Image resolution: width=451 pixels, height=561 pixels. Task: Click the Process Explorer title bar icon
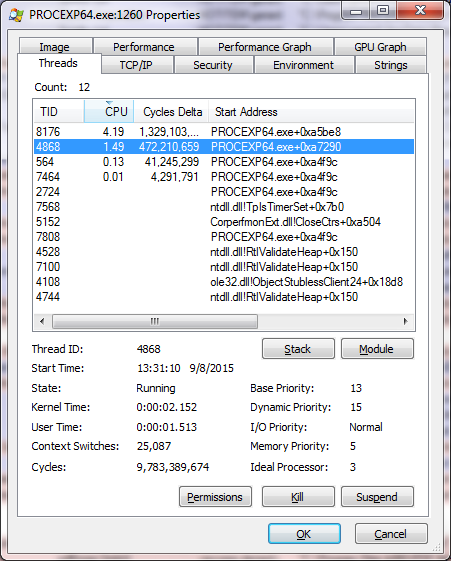click(16, 15)
